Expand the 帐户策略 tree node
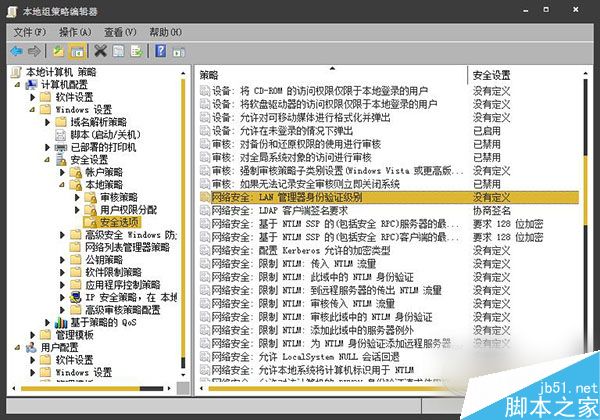Image resolution: width=600 pixels, height=420 pixels. (62, 173)
